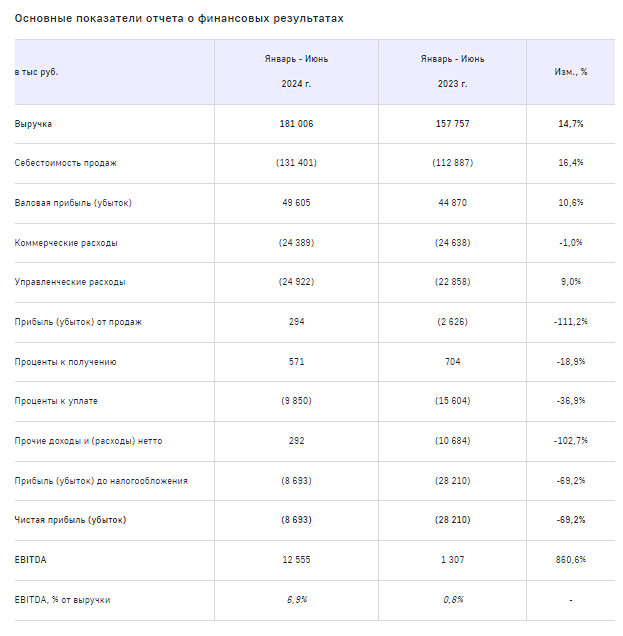The height and width of the screenshot is (636, 623).
Task: Click the 'в тыс руб.' header cell
Action: pos(37,72)
